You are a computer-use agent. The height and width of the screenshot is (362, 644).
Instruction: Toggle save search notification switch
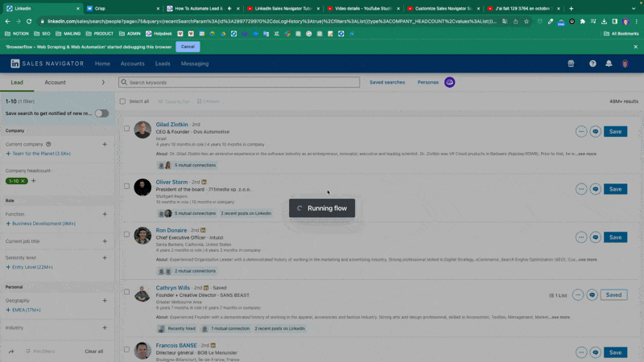pyautogui.click(x=102, y=113)
